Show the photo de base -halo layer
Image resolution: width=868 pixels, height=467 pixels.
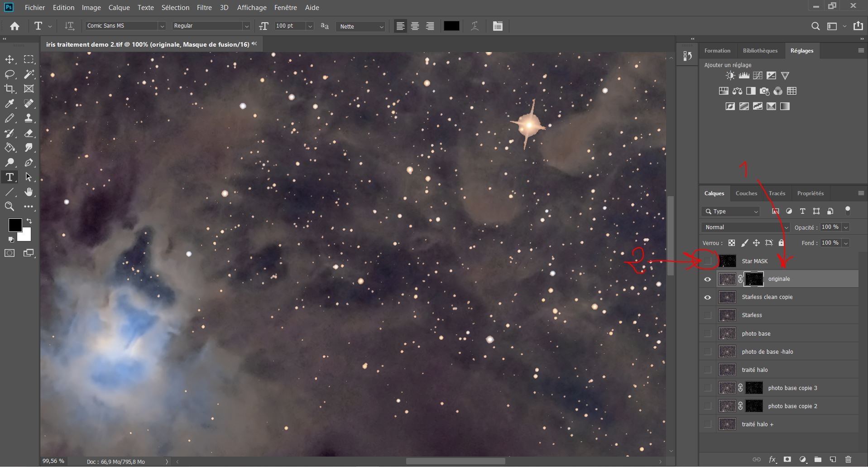pos(708,351)
